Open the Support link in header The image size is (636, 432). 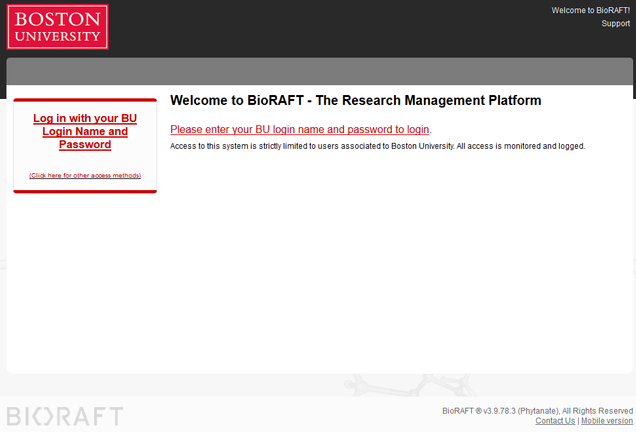coord(615,23)
